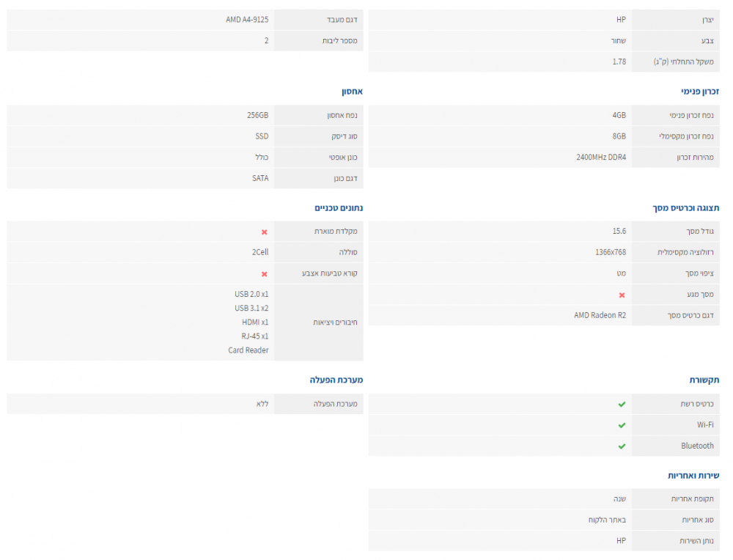Click the red X for fingerprint reader (קורא טביעות אצבע)
The height and width of the screenshot is (560, 733).
[265, 274]
